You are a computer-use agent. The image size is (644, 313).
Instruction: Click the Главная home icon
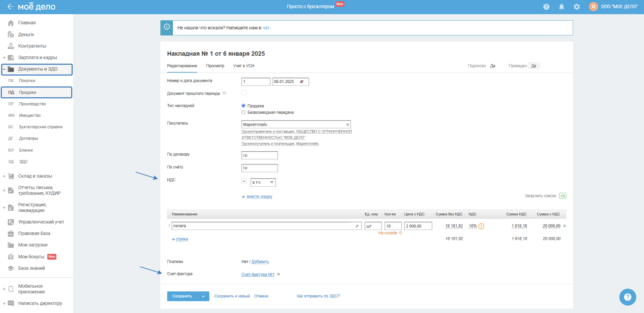(x=11, y=23)
